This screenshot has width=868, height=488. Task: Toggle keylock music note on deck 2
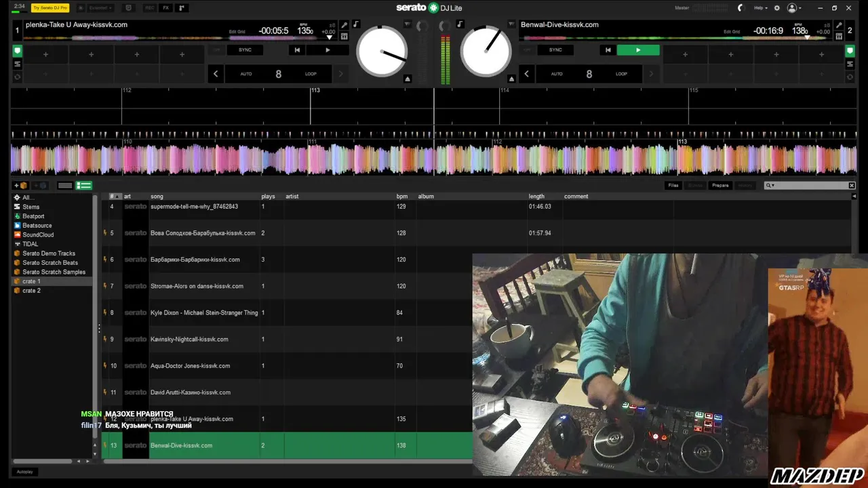[460, 24]
